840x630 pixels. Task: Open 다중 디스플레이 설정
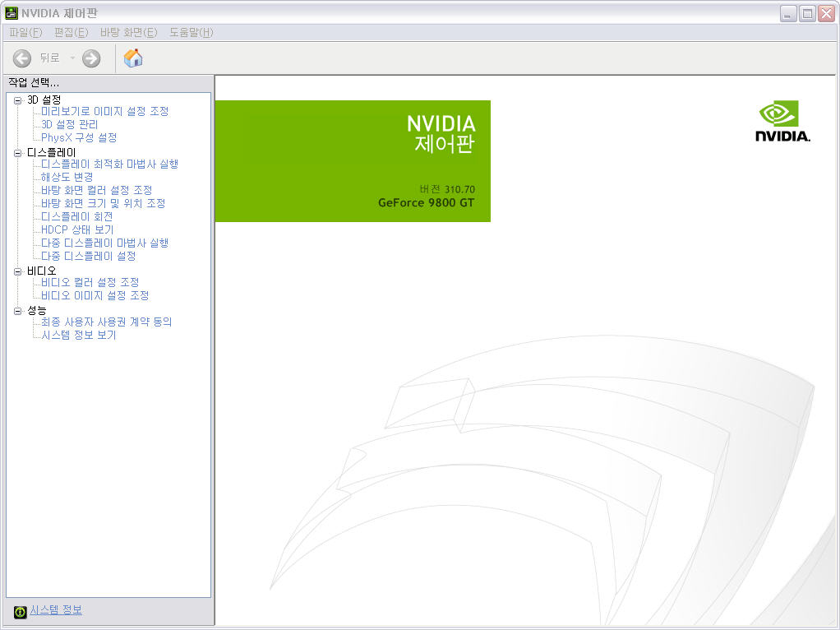pos(89,257)
